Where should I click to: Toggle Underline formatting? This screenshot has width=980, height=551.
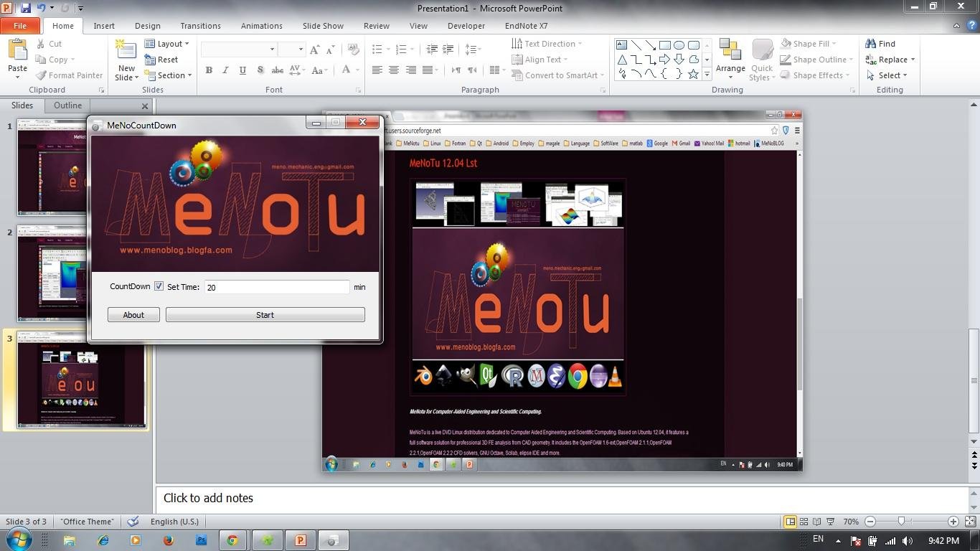[242, 70]
